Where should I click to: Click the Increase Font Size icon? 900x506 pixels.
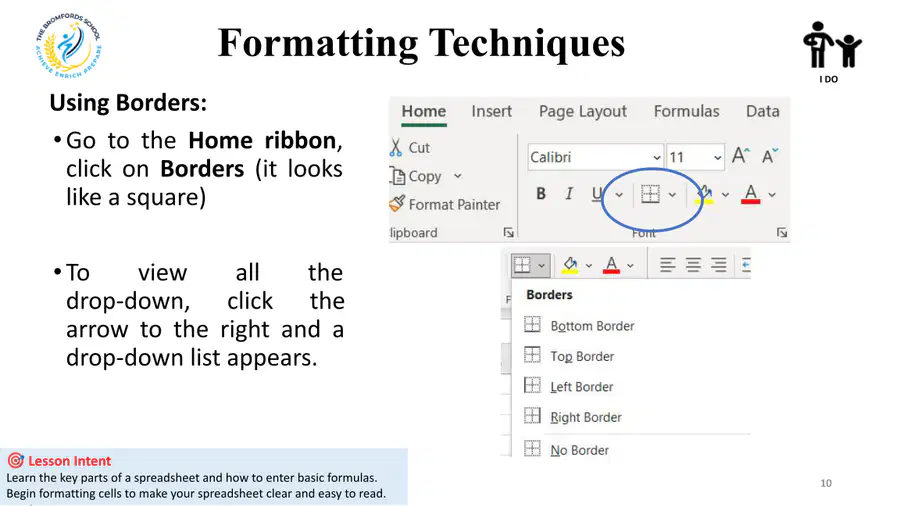coord(740,155)
